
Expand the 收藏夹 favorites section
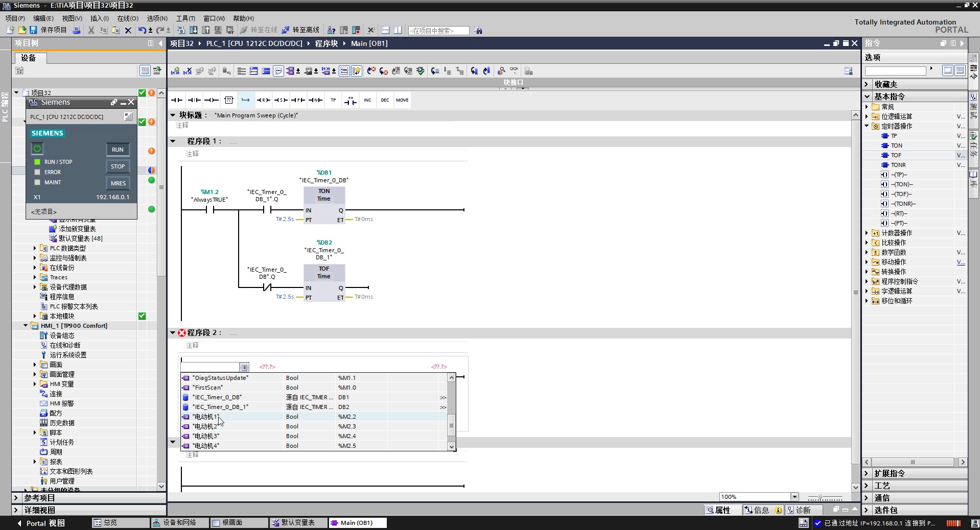pyautogui.click(x=867, y=84)
